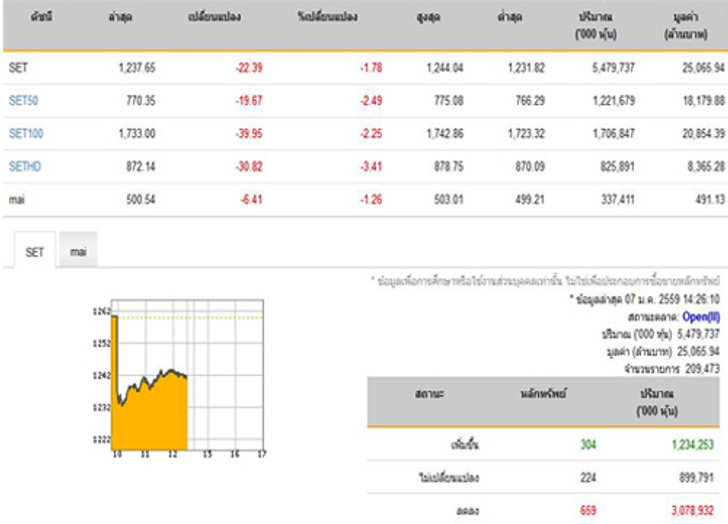
Task: Select SET50 low value 766.29
Action: [530, 100]
